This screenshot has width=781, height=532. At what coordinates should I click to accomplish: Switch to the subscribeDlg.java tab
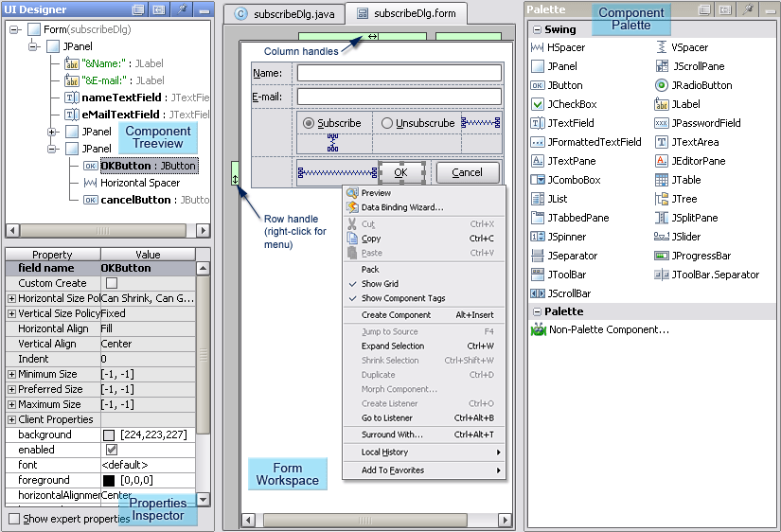tap(281, 14)
